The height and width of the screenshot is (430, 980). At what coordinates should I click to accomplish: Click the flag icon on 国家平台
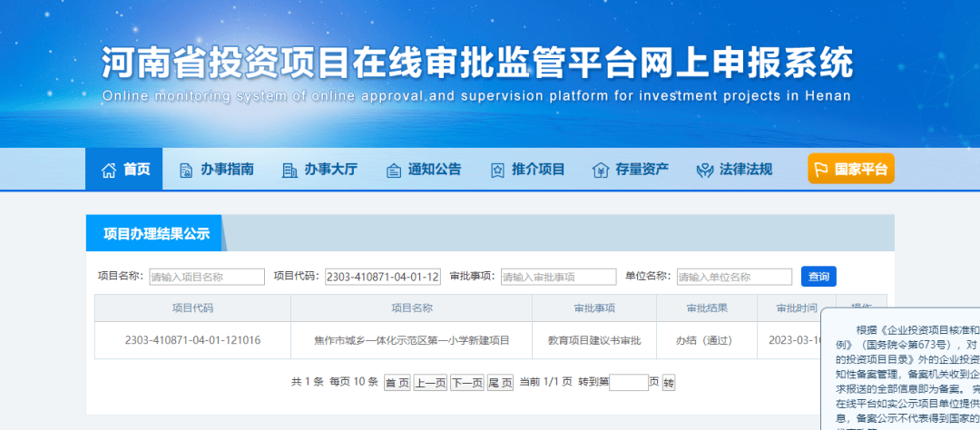[x=822, y=170]
